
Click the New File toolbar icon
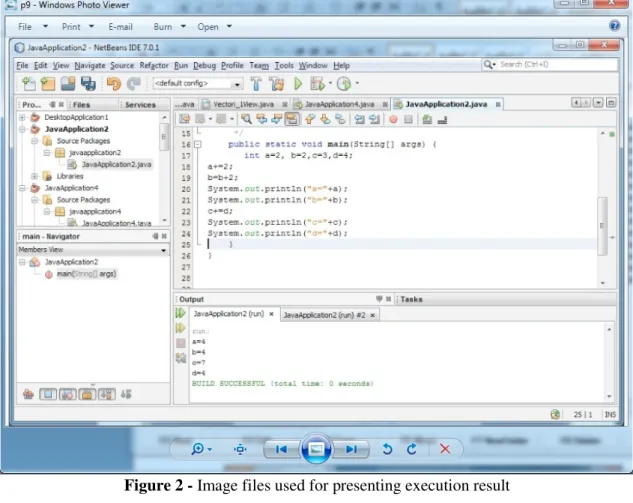pos(29,84)
